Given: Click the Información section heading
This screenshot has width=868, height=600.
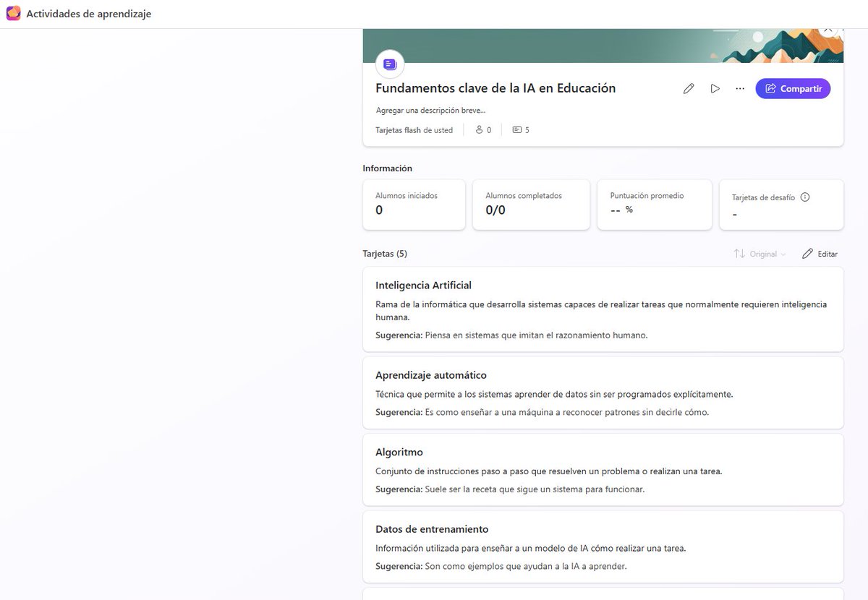Looking at the screenshot, I should pyautogui.click(x=387, y=168).
